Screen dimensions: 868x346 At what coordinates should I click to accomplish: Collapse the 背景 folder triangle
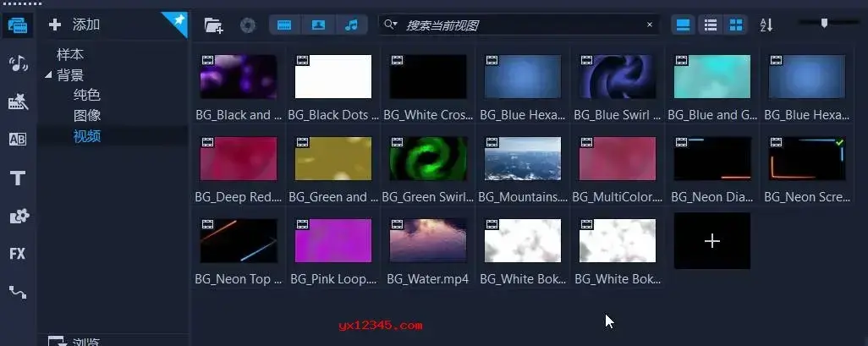click(48, 74)
